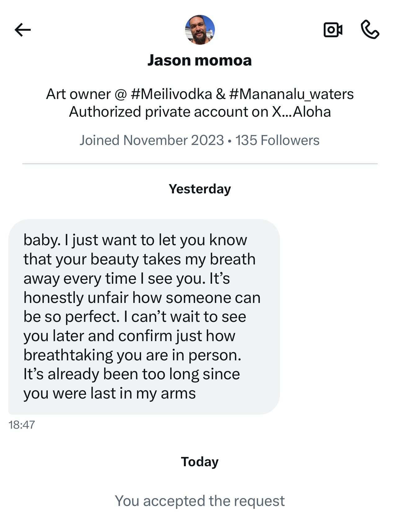Open the circular profile avatar photo

pyautogui.click(x=200, y=30)
